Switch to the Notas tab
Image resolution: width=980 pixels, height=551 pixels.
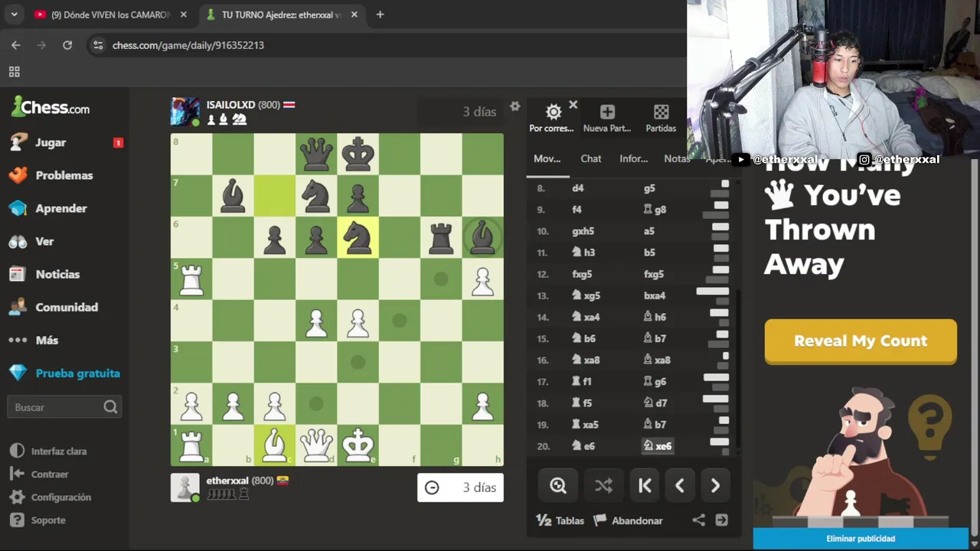click(x=677, y=158)
